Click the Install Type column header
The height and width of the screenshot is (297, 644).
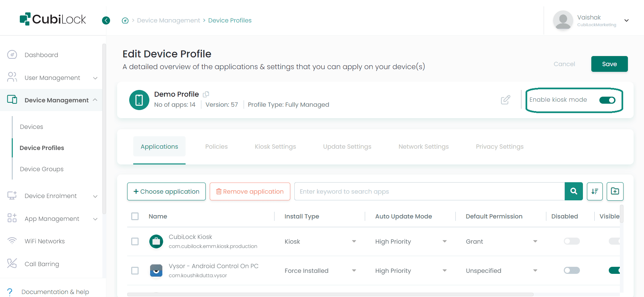[302, 216]
